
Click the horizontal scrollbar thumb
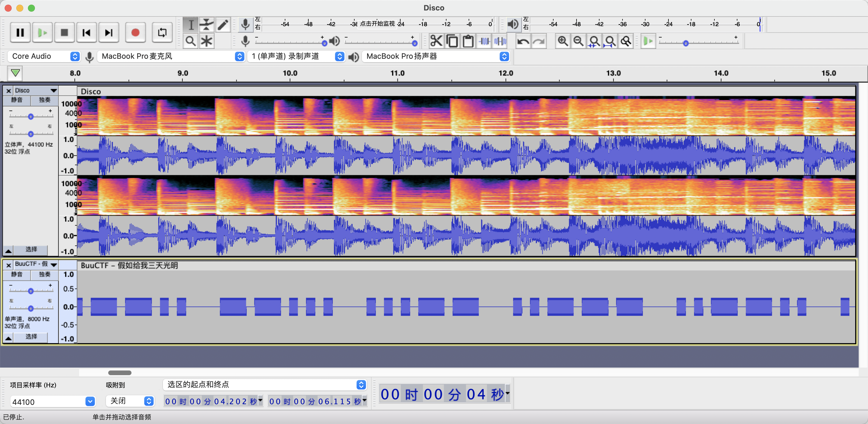click(120, 373)
